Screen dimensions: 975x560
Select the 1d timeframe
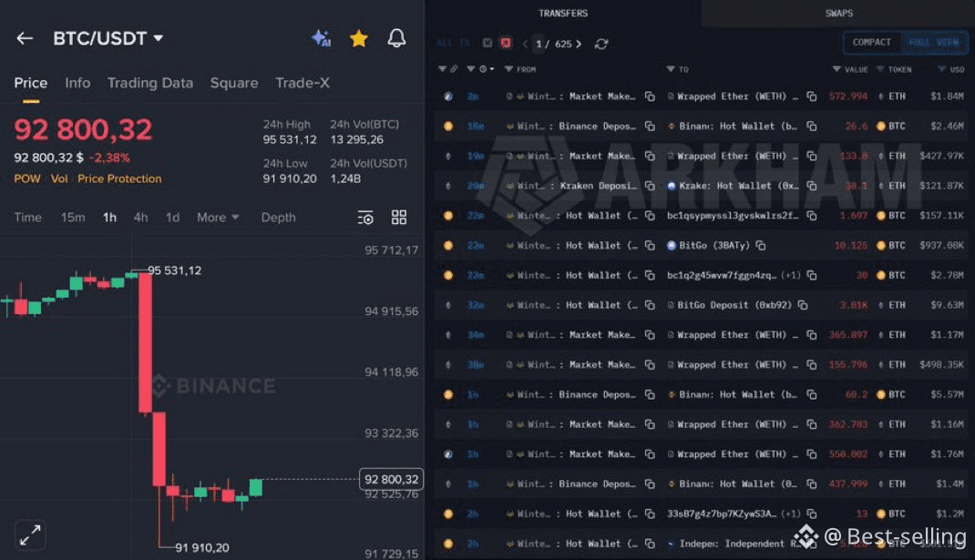(x=172, y=218)
